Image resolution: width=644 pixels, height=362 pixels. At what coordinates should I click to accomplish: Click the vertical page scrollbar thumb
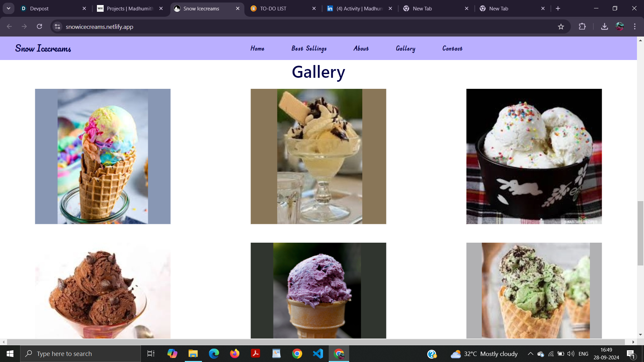click(x=640, y=233)
